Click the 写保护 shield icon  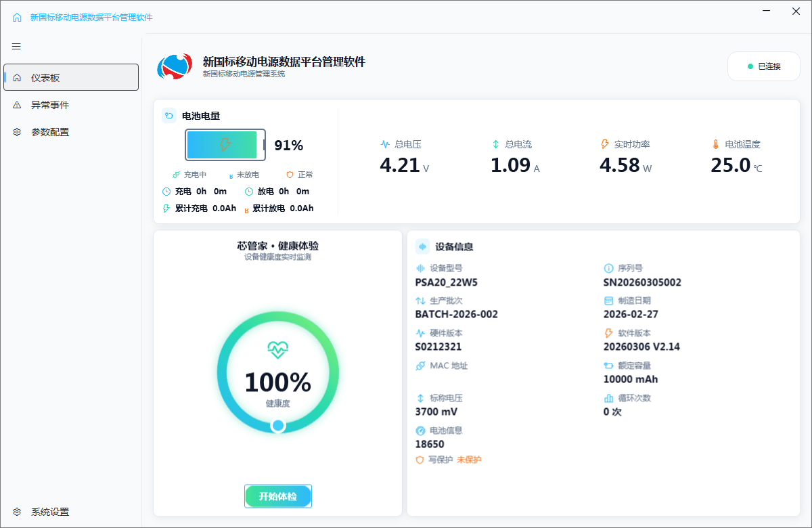click(x=420, y=460)
